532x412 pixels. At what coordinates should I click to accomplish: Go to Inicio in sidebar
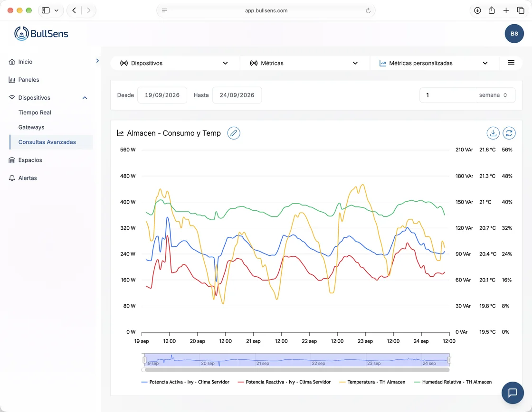click(x=20, y=62)
